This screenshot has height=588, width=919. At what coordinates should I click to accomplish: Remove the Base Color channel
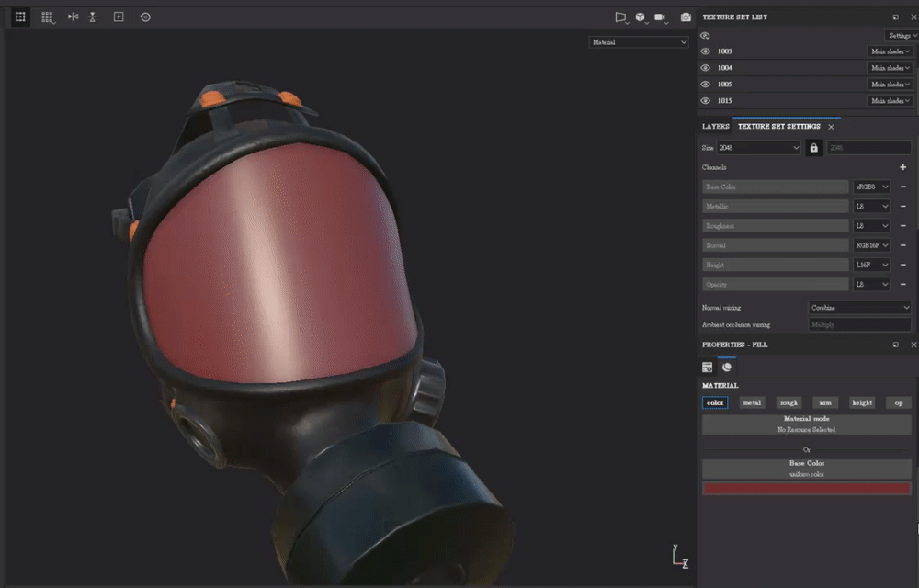point(902,187)
